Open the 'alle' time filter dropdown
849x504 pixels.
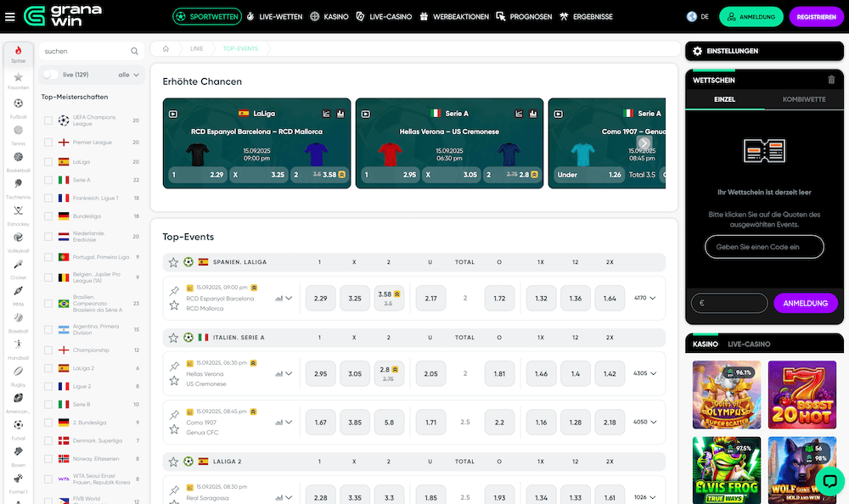pyautogui.click(x=129, y=75)
